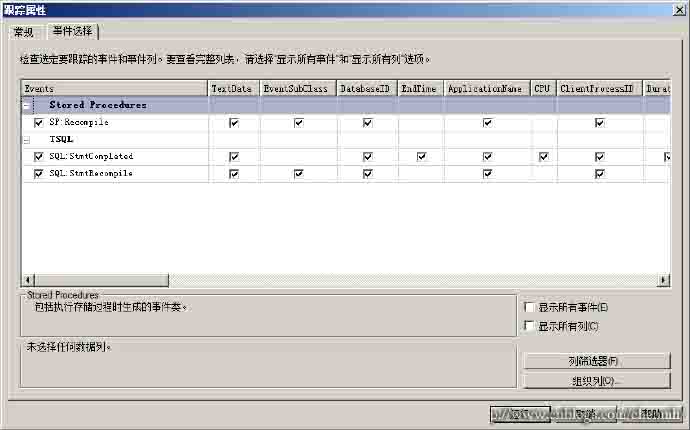Viewport: 690px width, 430px height.
Task: Toggle DatabaseID for SQL:StmtCompleted
Action: (367, 156)
